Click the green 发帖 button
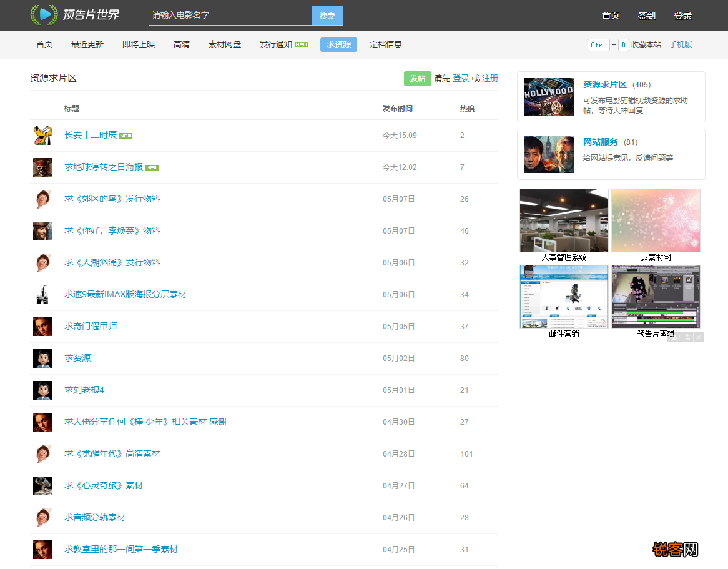Screen dimensions: 728x569 tap(418, 79)
